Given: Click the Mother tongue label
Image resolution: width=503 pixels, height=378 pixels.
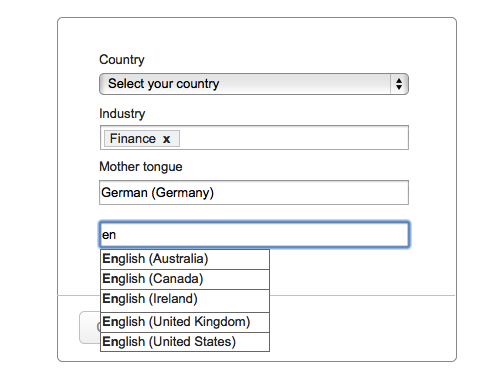Looking at the screenshot, I should pyautogui.click(x=141, y=166).
